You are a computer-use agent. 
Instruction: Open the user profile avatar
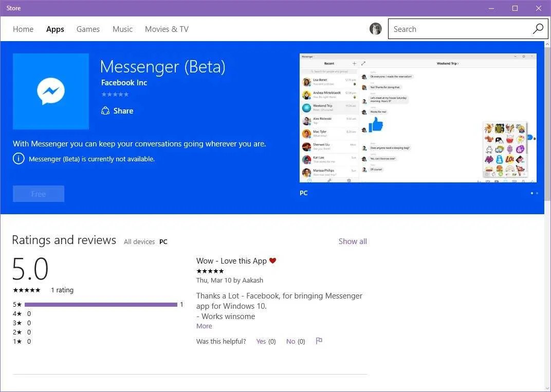pos(375,29)
